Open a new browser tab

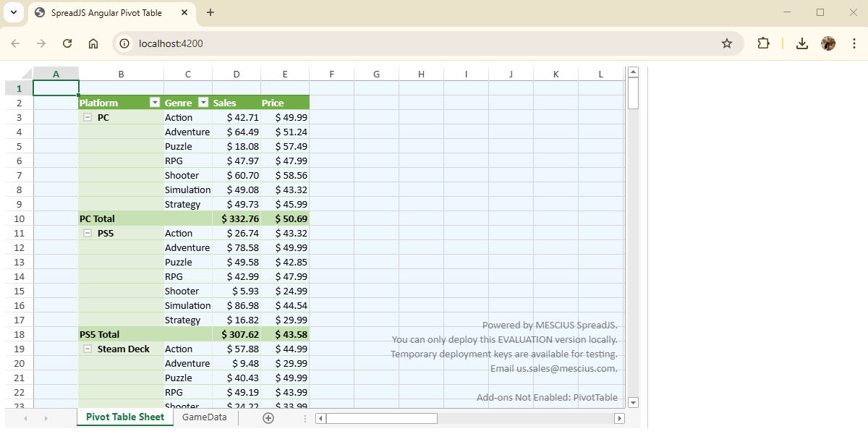point(210,12)
